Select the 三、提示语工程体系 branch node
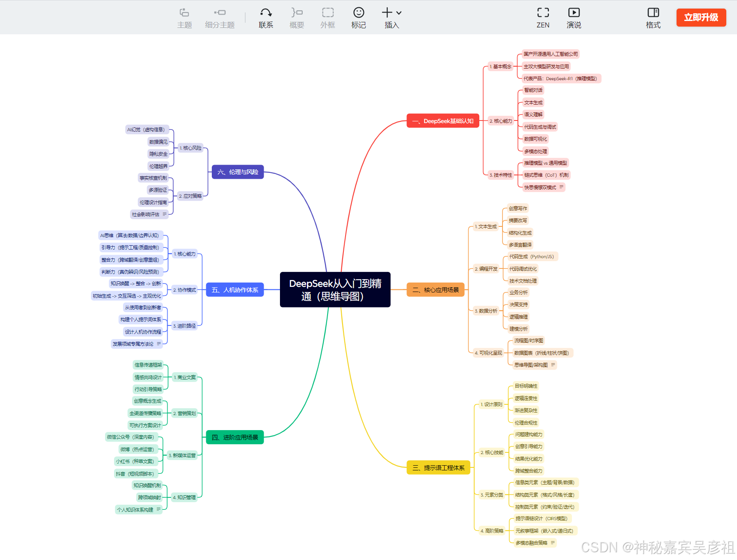Screen dimensions: 737x560 (x=438, y=467)
